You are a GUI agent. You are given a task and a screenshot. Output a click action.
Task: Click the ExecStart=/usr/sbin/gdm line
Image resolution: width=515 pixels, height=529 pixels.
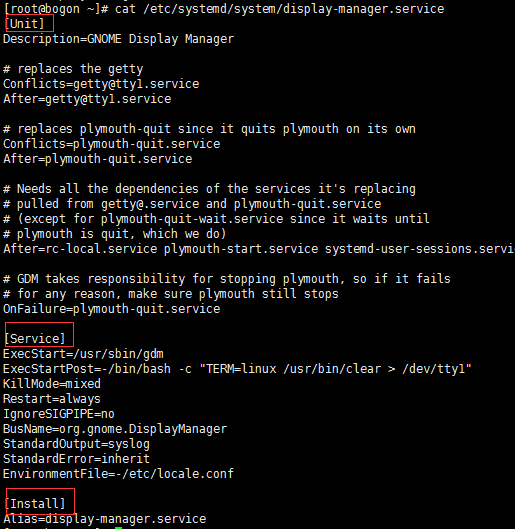click(83, 354)
